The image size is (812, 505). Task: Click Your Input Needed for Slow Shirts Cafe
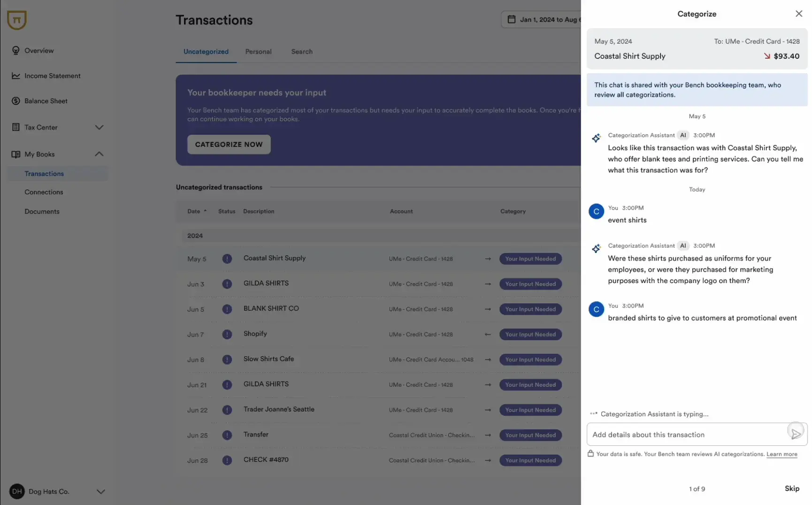[530, 360]
